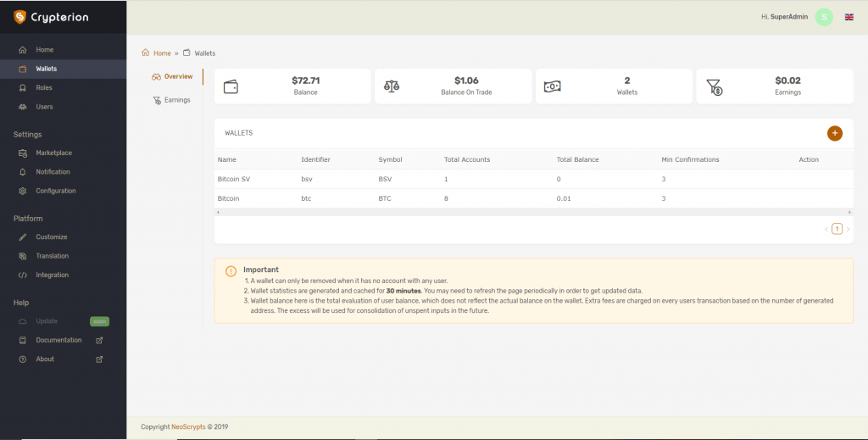The image size is (868, 440).
Task: Click the btc identifier cell
Action: click(x=306, y=198)
